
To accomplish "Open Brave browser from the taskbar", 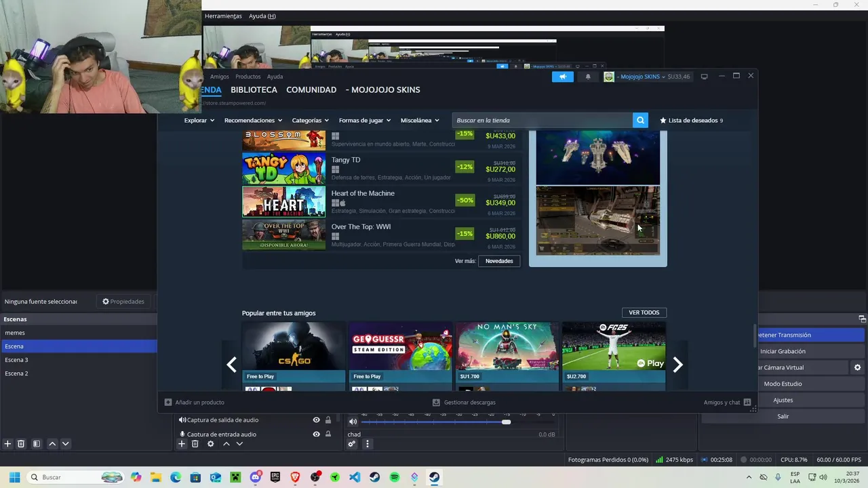I will click(295, 477).
